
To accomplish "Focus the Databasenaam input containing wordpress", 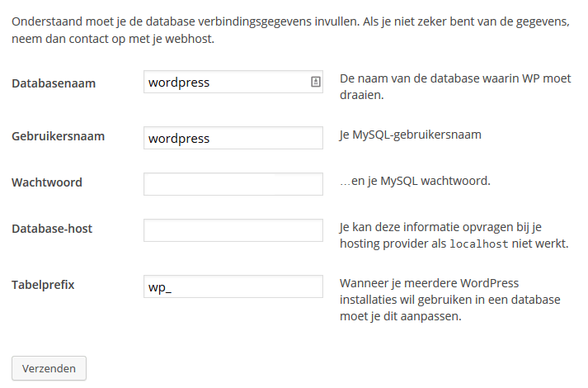I will click(233, 82).
